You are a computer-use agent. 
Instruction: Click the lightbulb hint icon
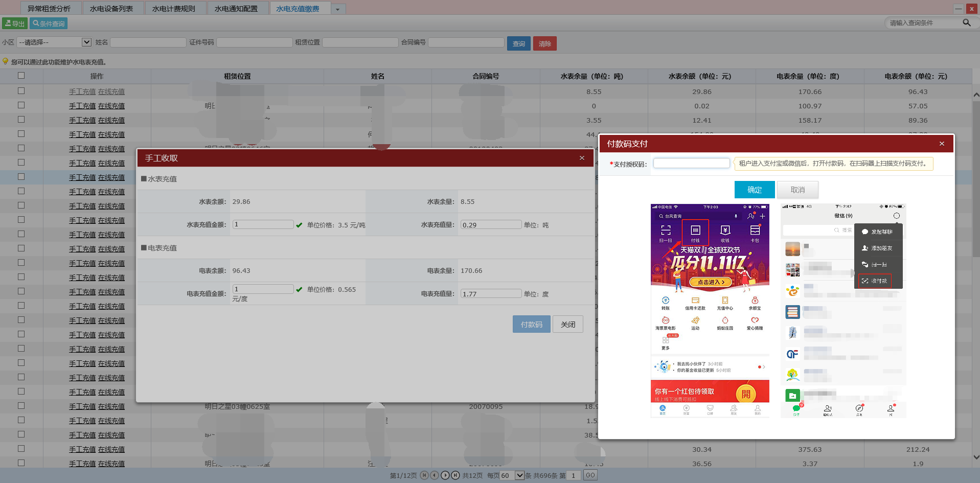coord(6,61)
